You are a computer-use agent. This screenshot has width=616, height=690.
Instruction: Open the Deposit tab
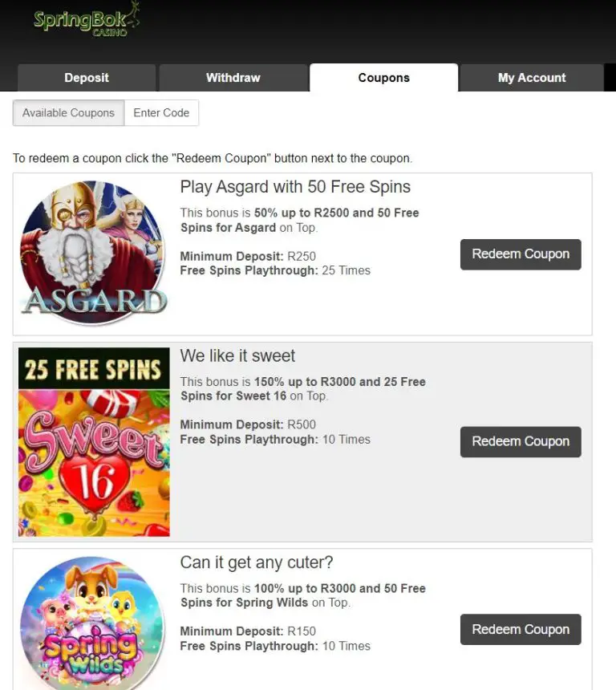point(87,78)
